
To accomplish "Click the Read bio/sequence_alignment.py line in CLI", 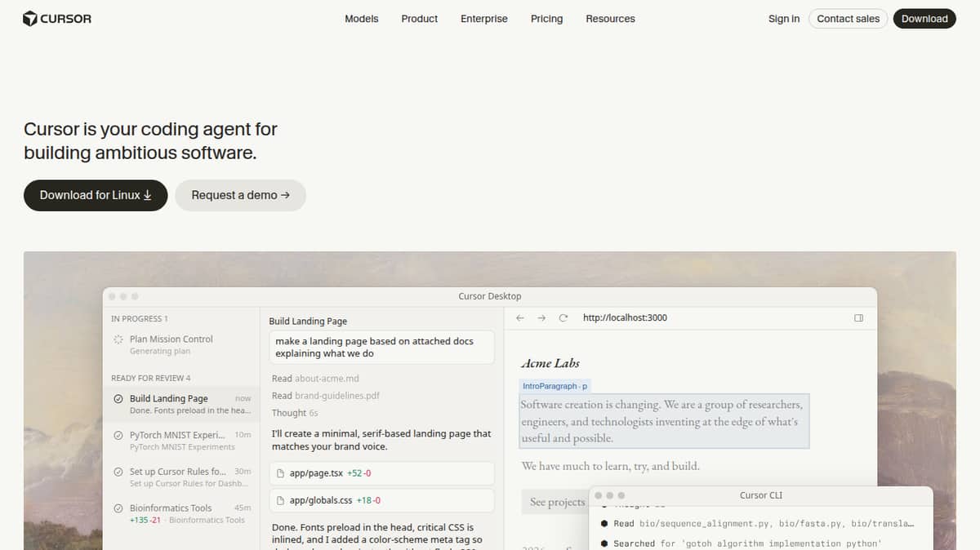I will pos(757,524).
